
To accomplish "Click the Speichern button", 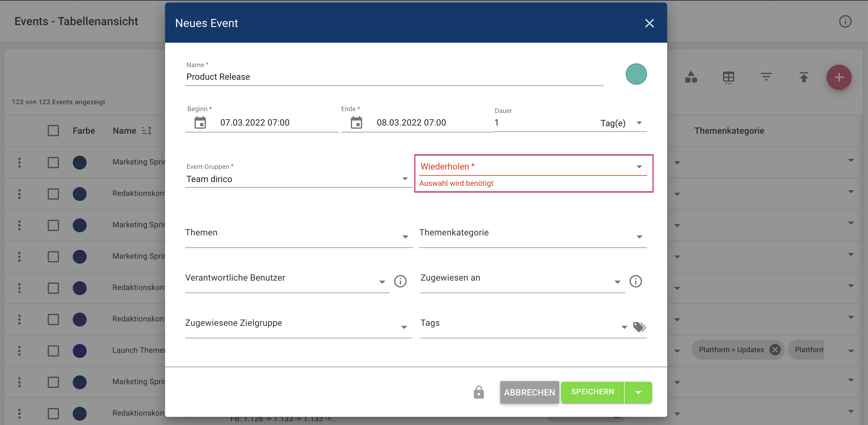I will 592,392.
